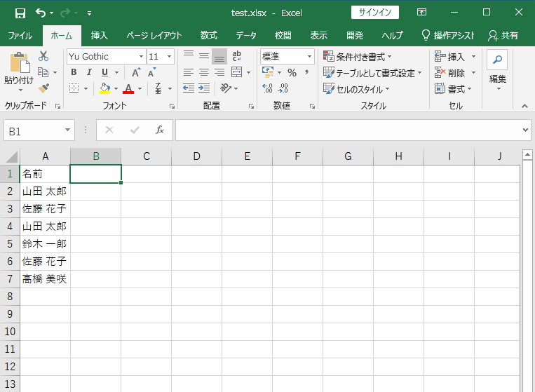Toggle underline formatting
Screen dimensions: 535x392
tap(104, 72)
